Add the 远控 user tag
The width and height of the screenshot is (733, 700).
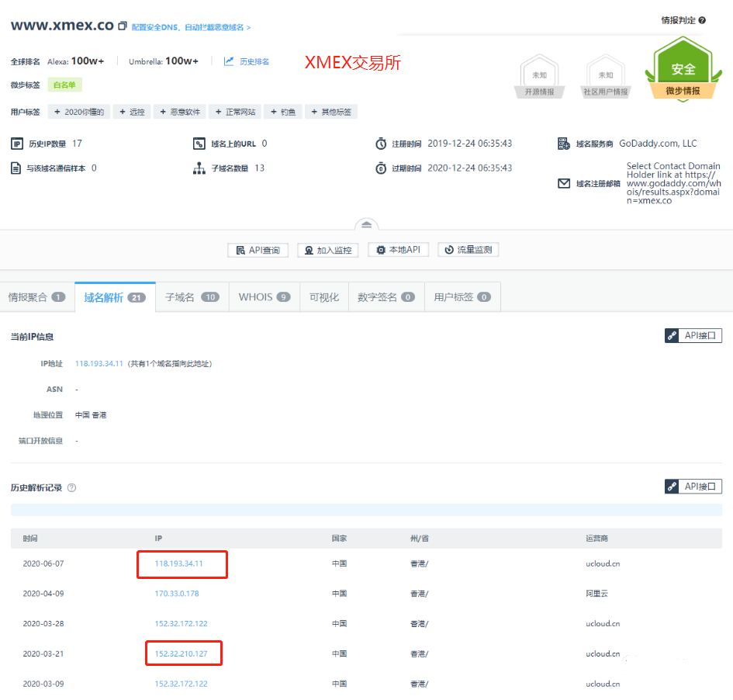pyautogui.click(x=132, y=112)
